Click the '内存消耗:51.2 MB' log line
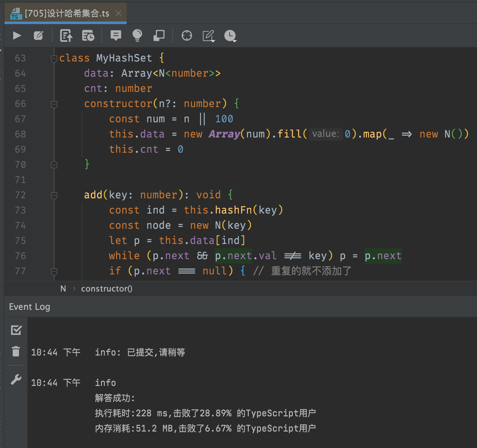Viewport: 477px width, 448px height. point(206,428)
